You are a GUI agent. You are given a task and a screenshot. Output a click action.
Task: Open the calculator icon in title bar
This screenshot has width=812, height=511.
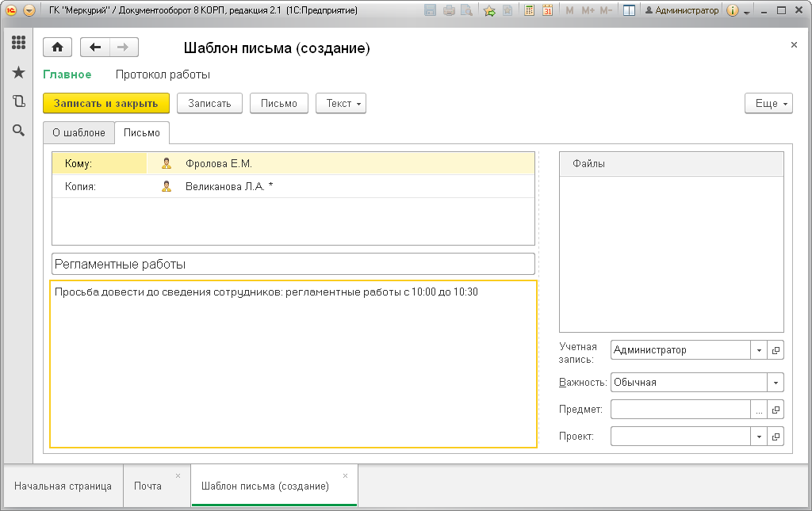[x=529, y=10]
